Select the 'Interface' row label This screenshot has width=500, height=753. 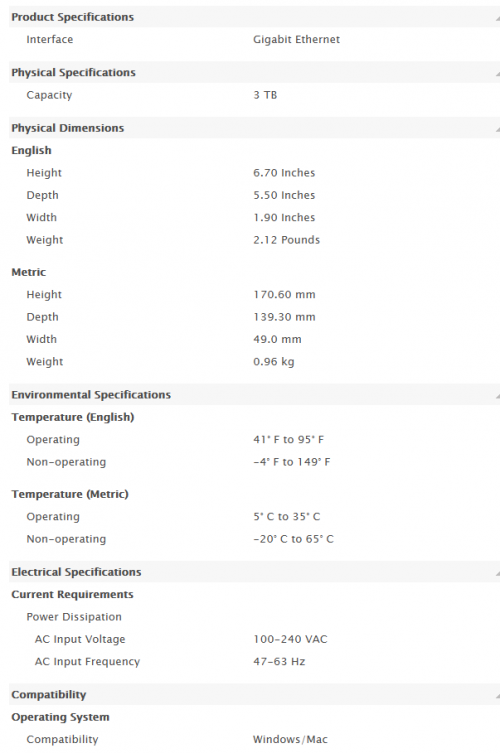coord(49,39)
